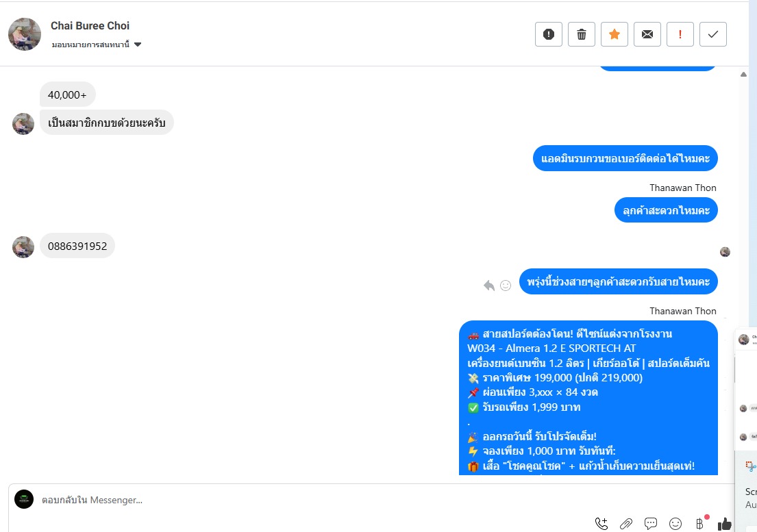This screenshot has height=532, width=757.
Task: Open emoji picker in reply bar
Action: 675,523
